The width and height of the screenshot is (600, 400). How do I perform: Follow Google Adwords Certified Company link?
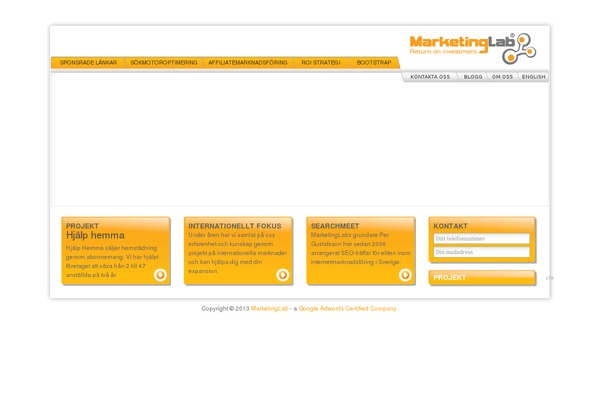coord(348,309)
